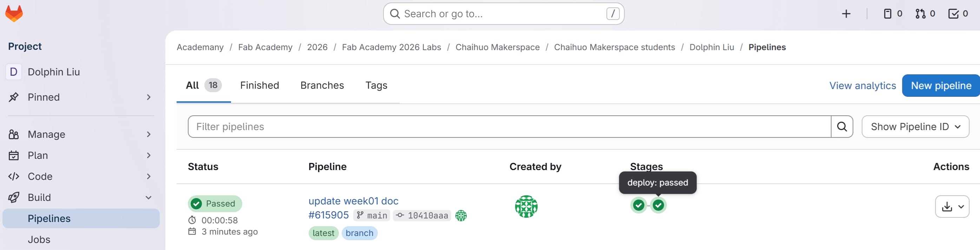Open the View analytics link
The image size is (980, 250).
coord(862,86)
